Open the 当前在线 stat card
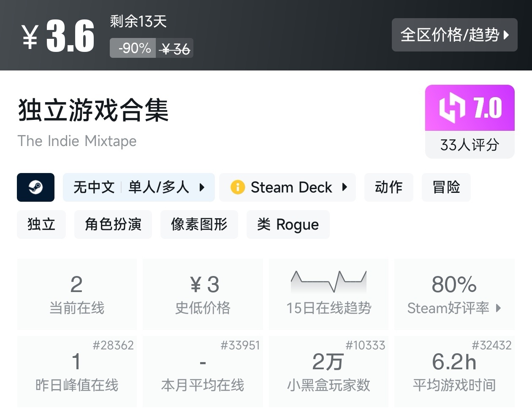 77,294
